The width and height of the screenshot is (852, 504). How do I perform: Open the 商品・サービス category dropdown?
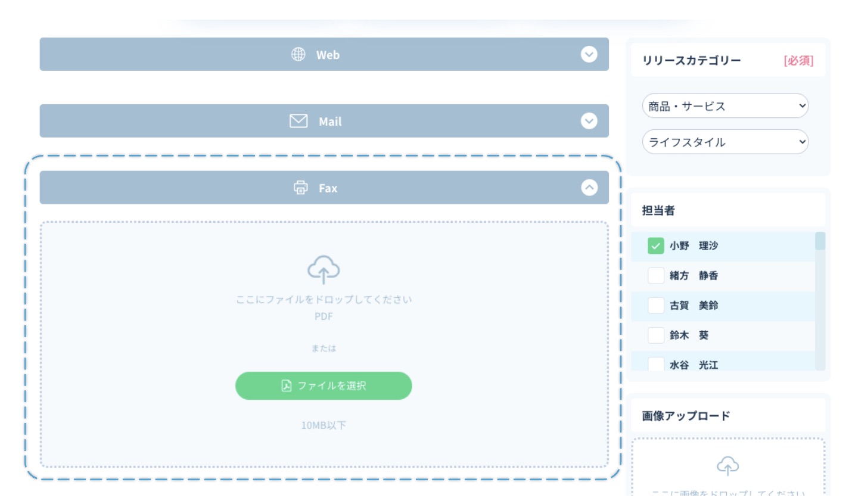pyautogui.click(x=725, y=106)
